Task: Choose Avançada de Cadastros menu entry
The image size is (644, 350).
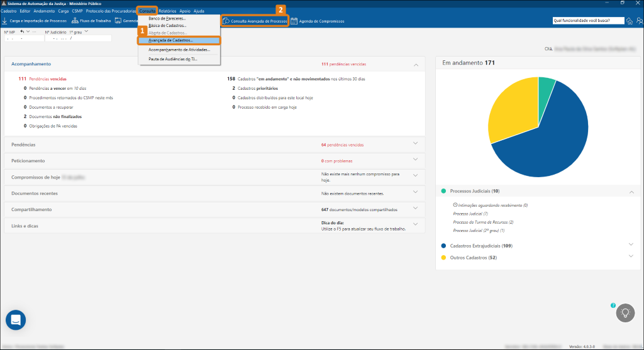Action: 179,40
